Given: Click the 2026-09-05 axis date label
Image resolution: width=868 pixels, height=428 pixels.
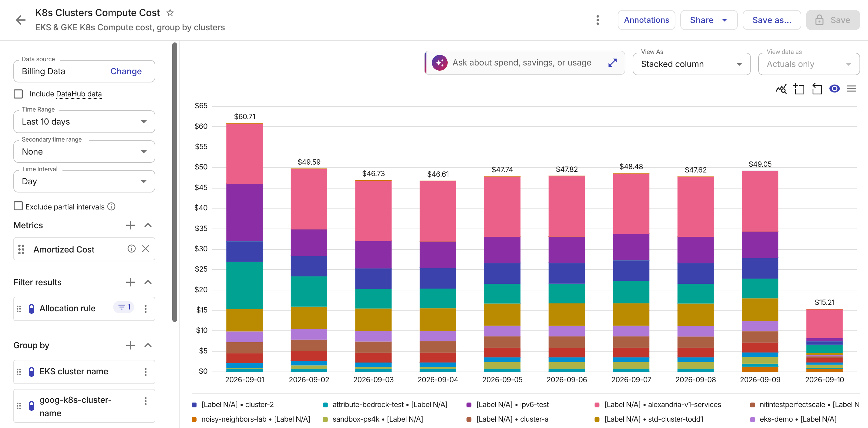Looking at the screenshot, I should tap(502, 380).
